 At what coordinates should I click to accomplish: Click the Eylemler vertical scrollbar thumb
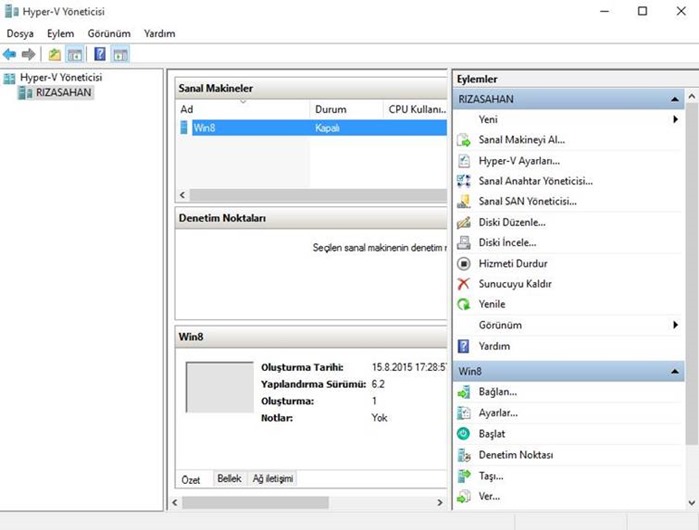pos(691,273)
